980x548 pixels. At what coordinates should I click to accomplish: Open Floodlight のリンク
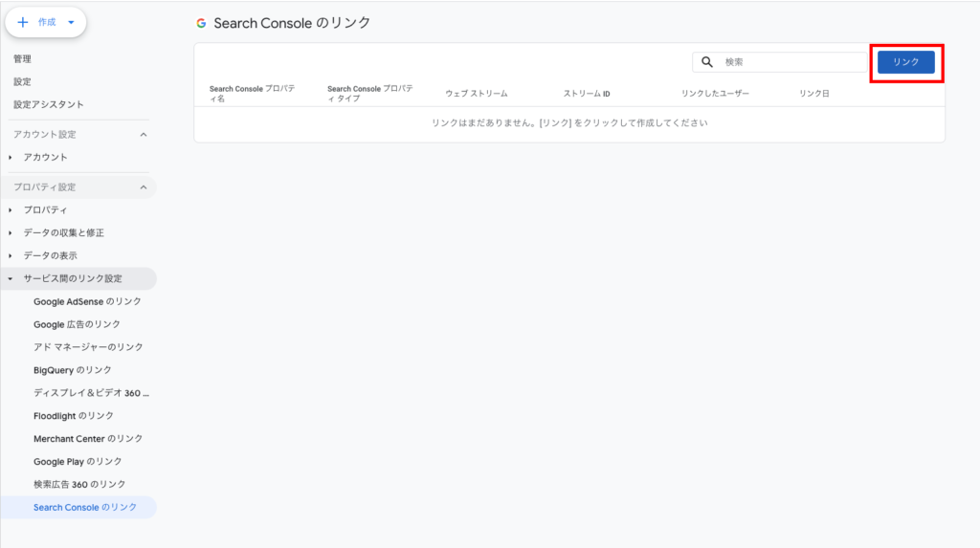click(x=74, y=415)
